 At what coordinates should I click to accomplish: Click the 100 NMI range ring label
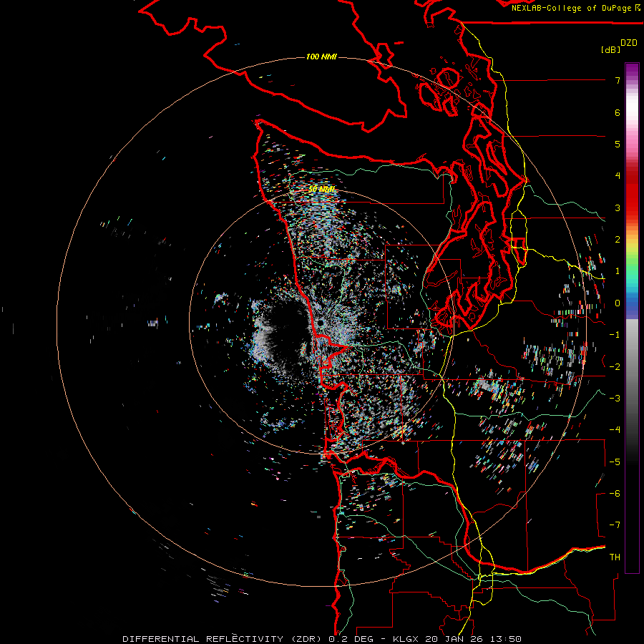pyautogui.click(x=321, y=57)
